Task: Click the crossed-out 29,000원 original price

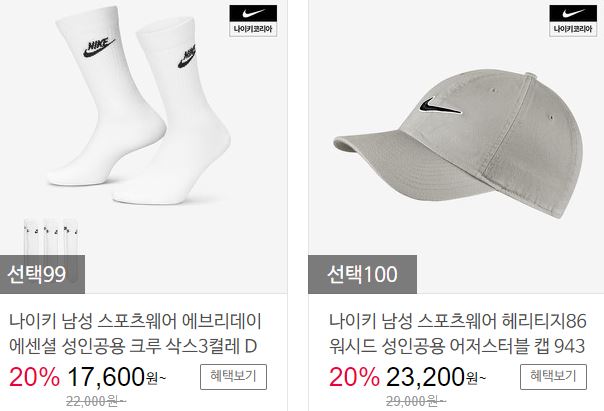Action: 416,402
